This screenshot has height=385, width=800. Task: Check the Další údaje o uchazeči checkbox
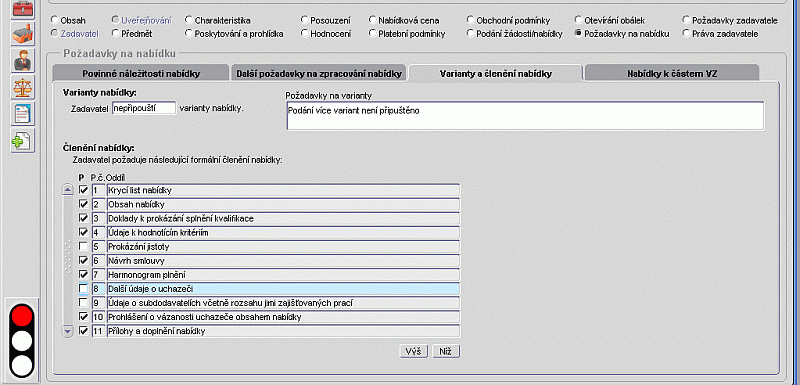pos(84,289)
